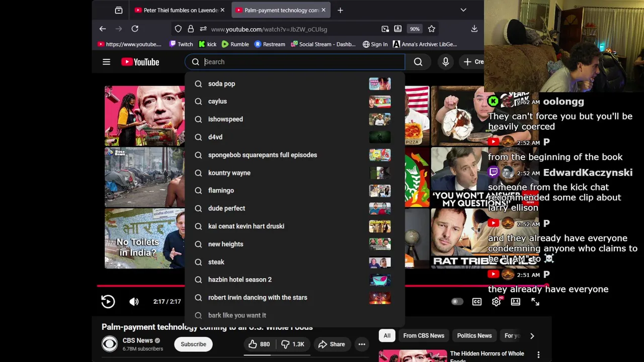Open Sign In bookmark
The width and height of the screenshot is (644, 362).
[375, 44]
